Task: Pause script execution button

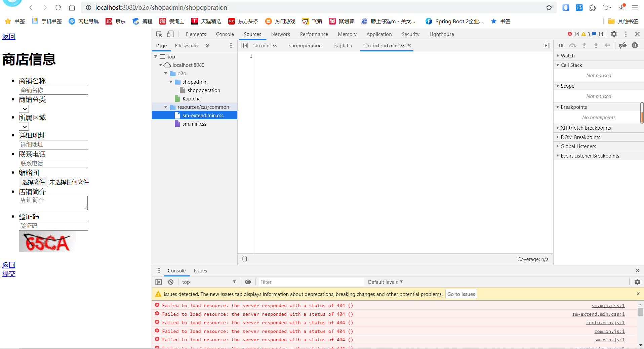Action: coord(561,45)
